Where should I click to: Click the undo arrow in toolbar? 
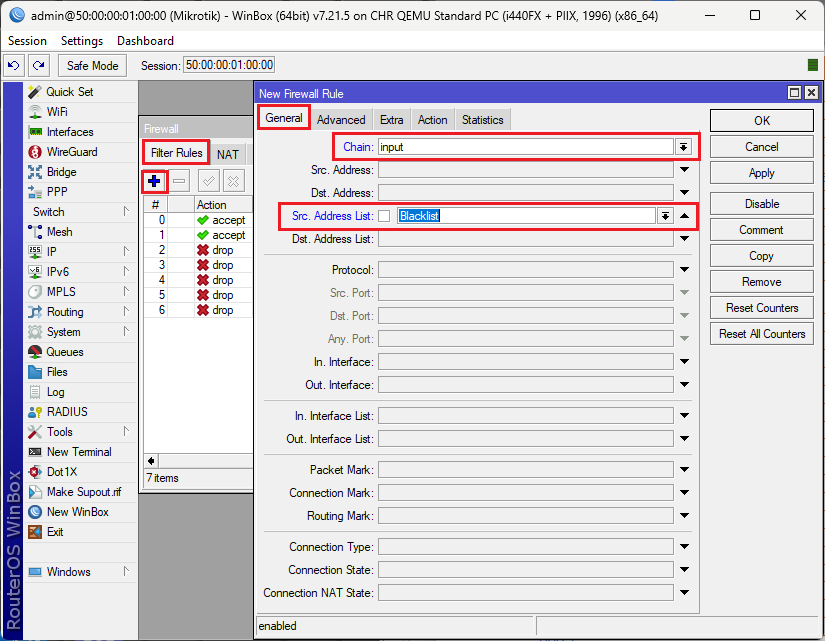14,65
